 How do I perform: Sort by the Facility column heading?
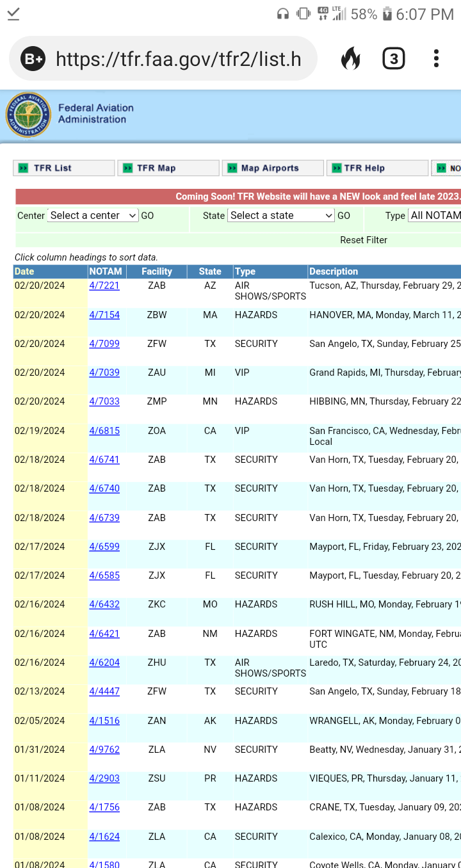click(x=157, y=271)
